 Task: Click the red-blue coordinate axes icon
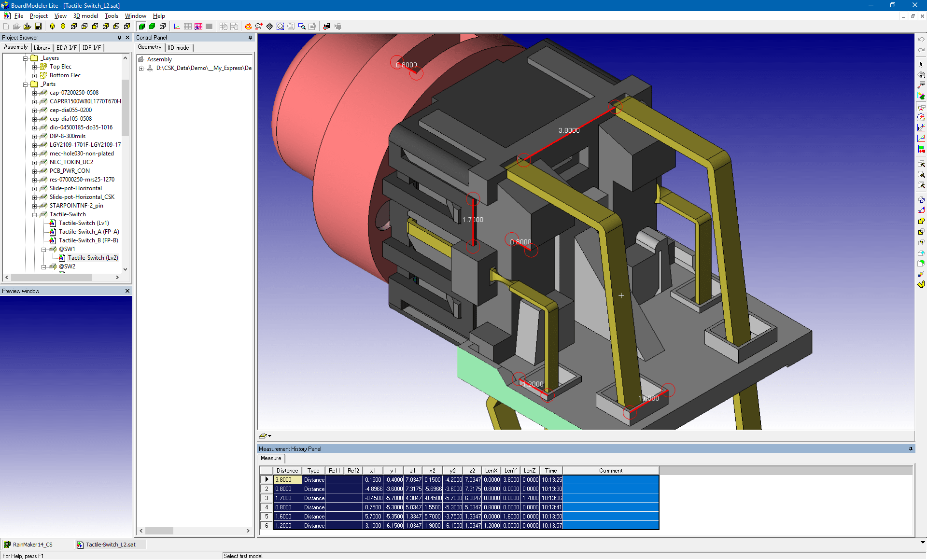[177, 27]
